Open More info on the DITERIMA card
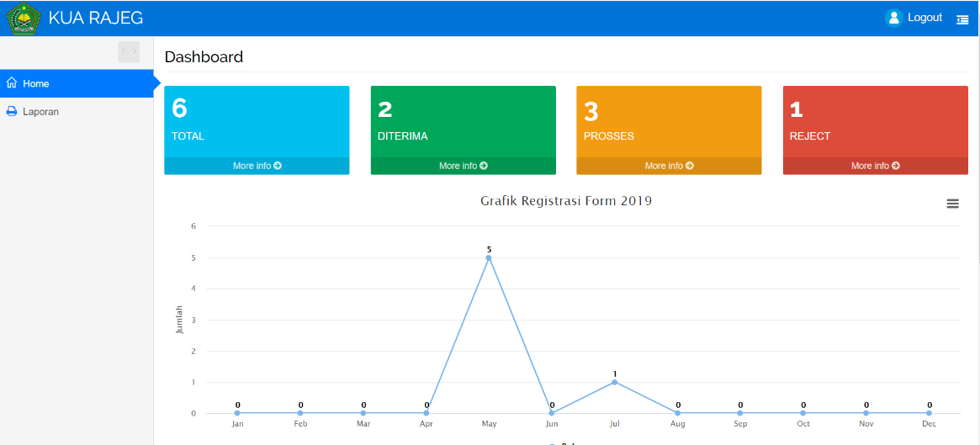The height and width of the screenshot is (445, 980). point(464,166)
